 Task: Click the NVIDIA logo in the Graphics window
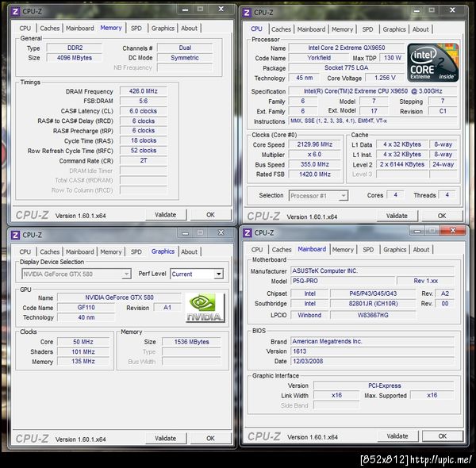[x=205, y=308]
